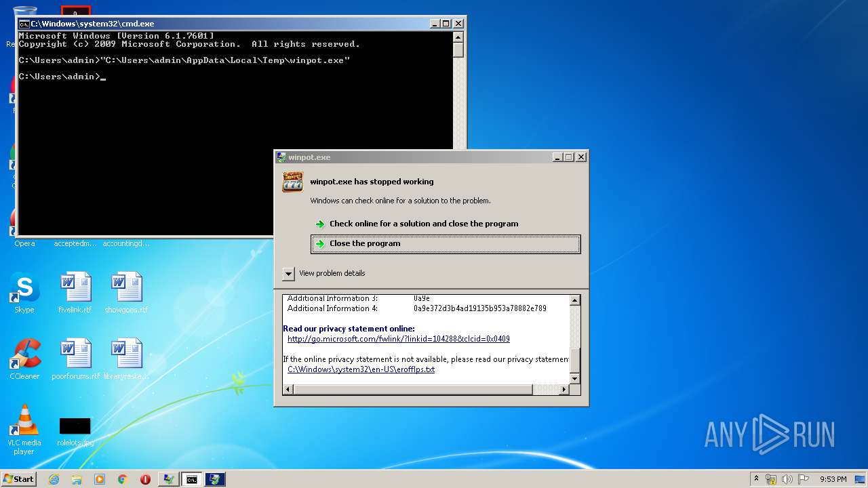Click the volume speaker tray icon
This screenshot has height=488, width=868.
click(787, 479)
